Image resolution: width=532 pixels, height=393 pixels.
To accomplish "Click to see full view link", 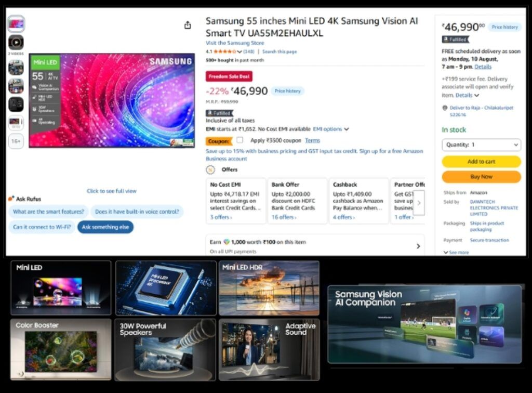I will point(112,191).
